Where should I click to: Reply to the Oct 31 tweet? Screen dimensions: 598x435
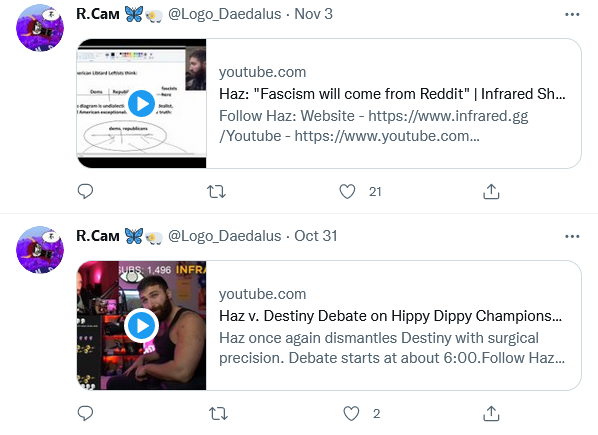85,413
